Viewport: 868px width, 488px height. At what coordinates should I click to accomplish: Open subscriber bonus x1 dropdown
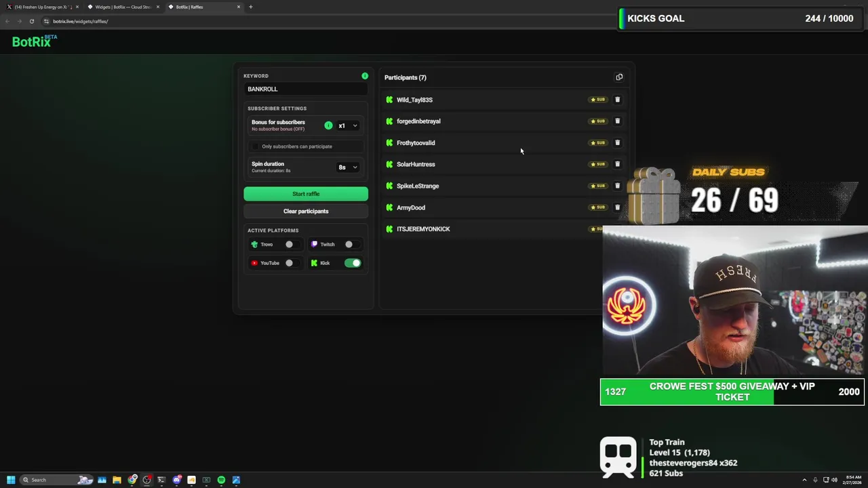(x=348, y=125)
